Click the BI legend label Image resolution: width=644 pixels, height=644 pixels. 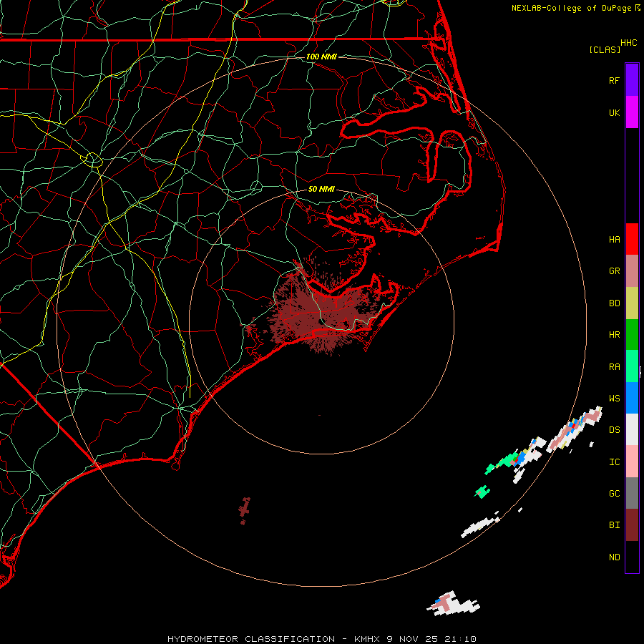tap(614, 525)
